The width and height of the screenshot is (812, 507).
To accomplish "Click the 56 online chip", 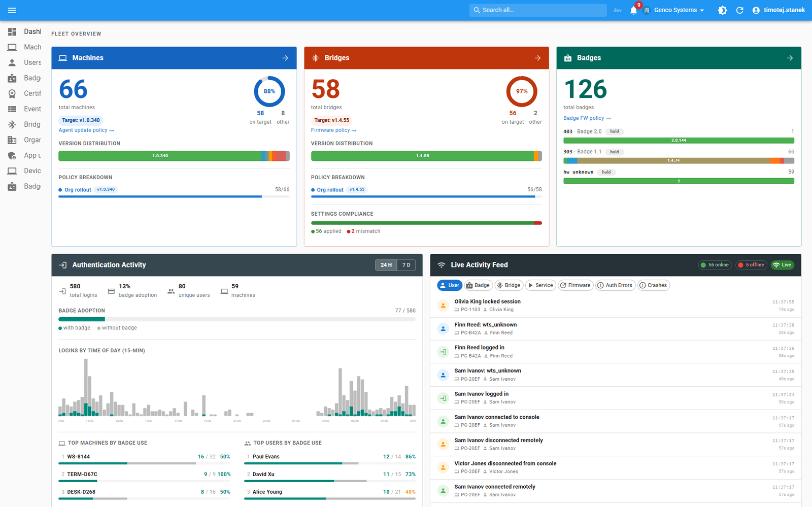I will click(x=714, y=265).
